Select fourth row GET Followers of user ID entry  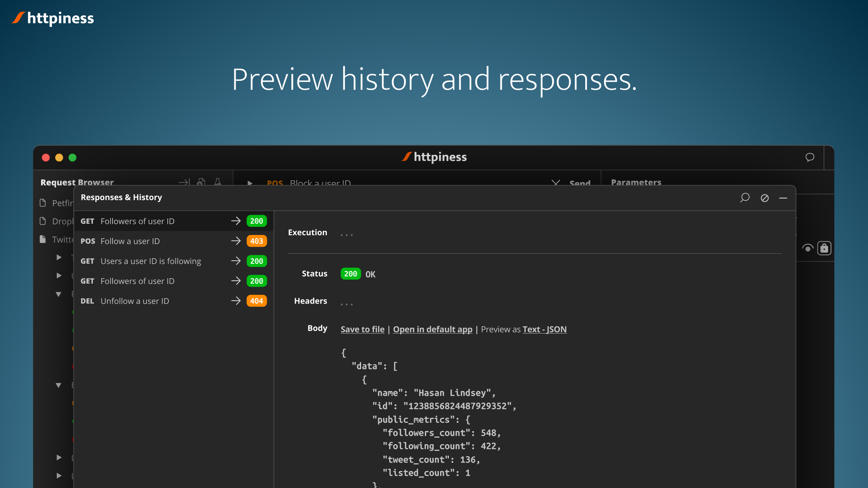pyautogui.click(x=174, y=281)
